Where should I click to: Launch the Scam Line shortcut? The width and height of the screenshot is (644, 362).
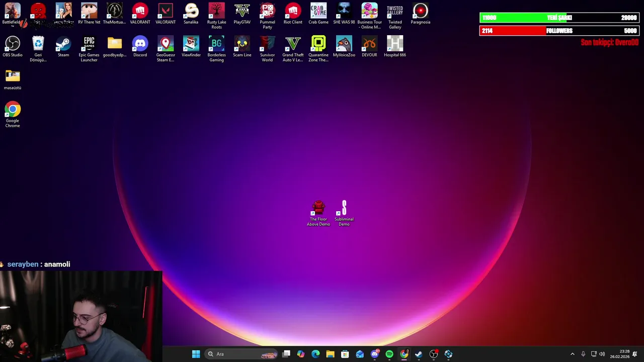click(x=242, y=47)
